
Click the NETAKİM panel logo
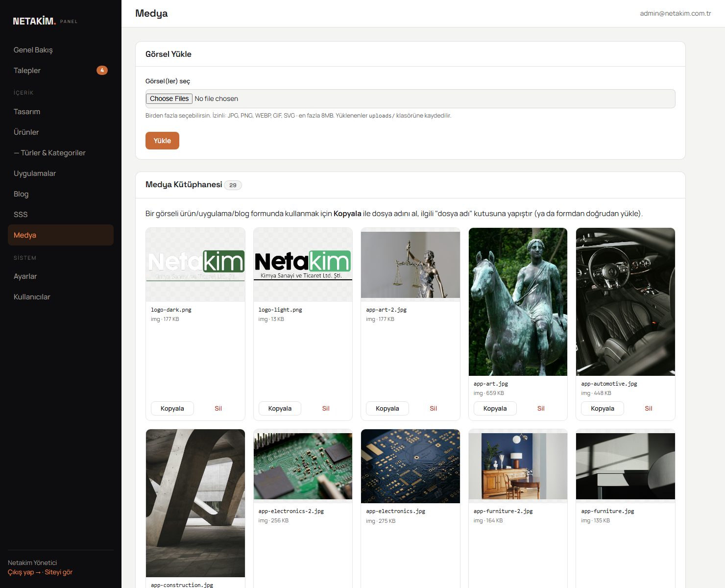coord(45,21)
